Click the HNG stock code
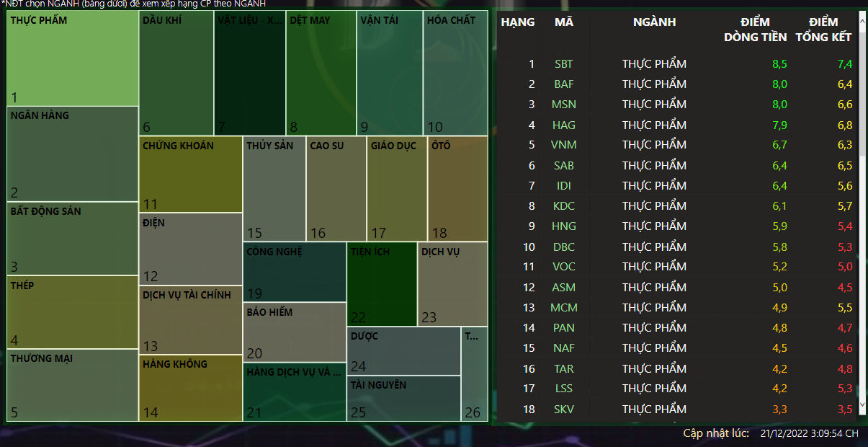This screenshot has height=447, width=868. pos(564,226)
